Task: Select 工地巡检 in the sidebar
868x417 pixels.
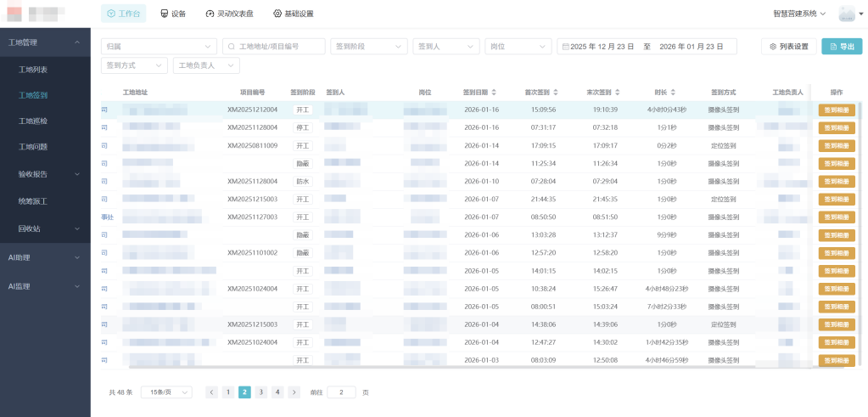Action: 33,121
